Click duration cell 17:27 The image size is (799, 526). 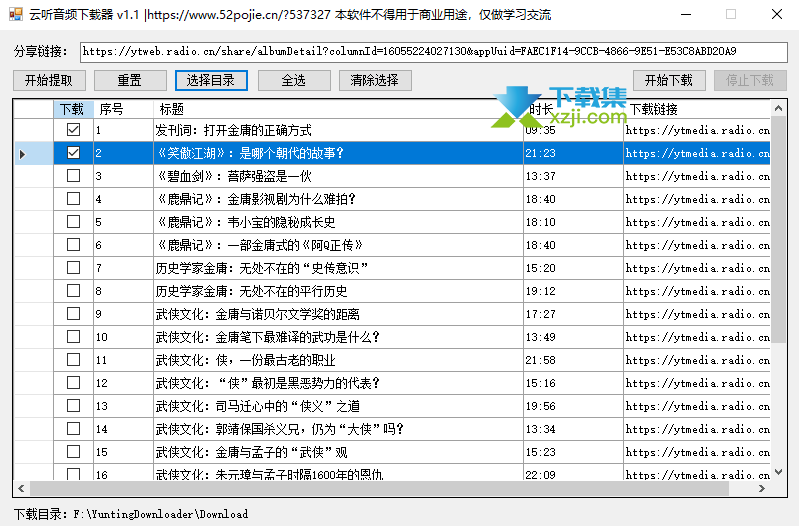tap(573, 314)
